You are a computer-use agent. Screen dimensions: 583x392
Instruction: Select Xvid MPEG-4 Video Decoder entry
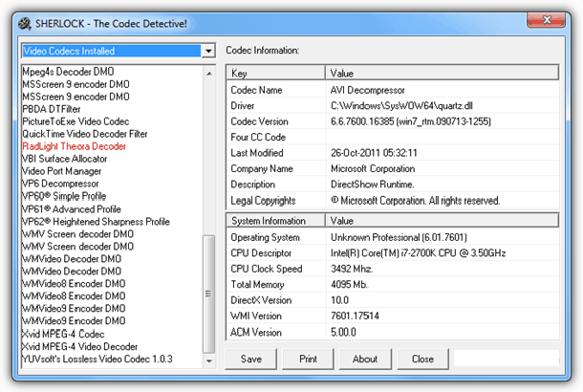click(x=80, y=347)
